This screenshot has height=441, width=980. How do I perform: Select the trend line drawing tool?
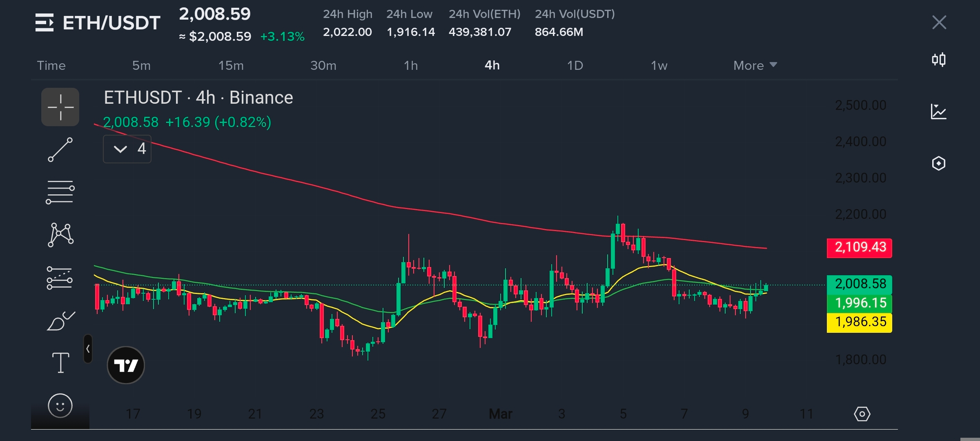(60, 149)
